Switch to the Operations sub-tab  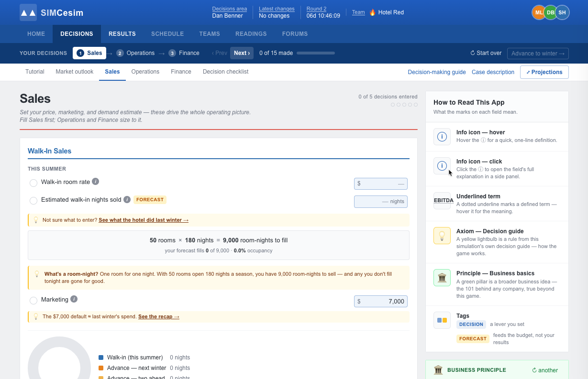click(145, 72)
